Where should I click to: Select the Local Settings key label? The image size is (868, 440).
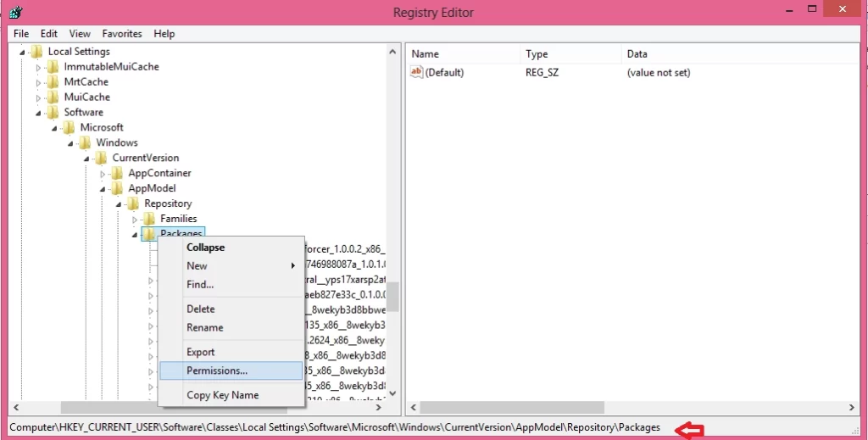click(79, 52)
